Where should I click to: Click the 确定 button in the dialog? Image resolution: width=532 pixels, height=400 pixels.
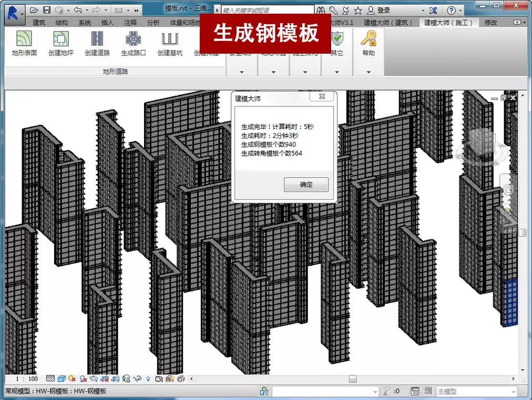pos(306,184)
